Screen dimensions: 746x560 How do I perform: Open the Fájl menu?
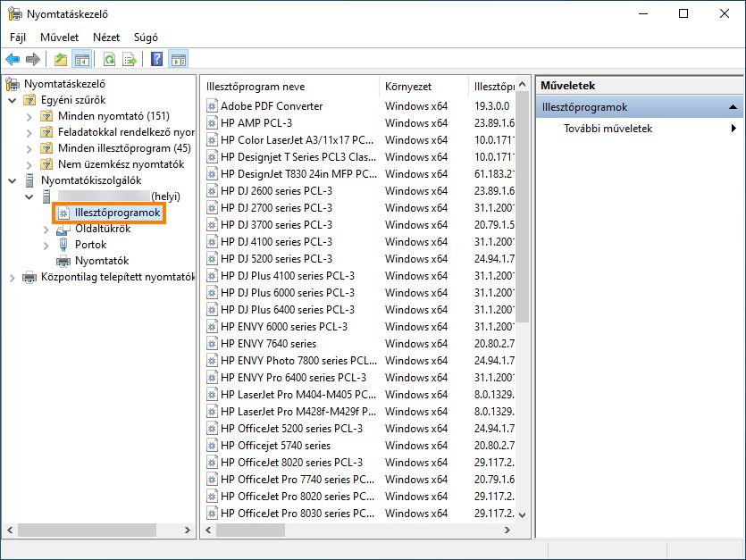click(18, 38)
